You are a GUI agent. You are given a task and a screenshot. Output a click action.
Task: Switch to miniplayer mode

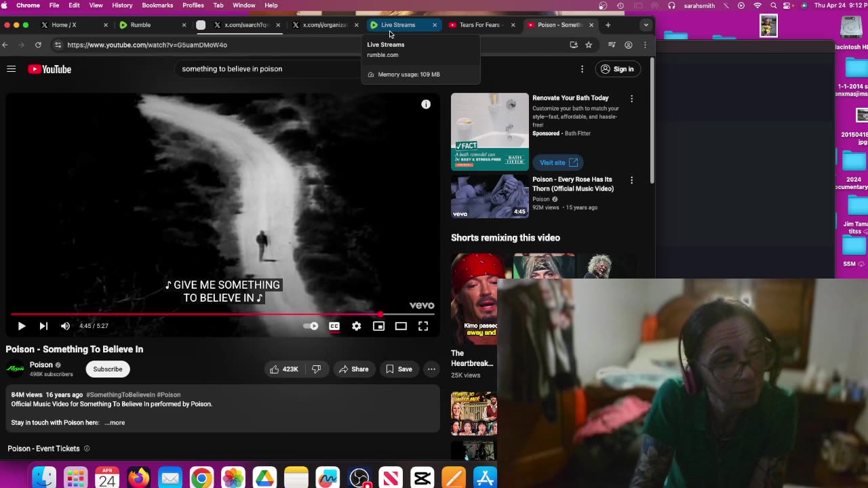pyautogui.click(x=378, y=326)
